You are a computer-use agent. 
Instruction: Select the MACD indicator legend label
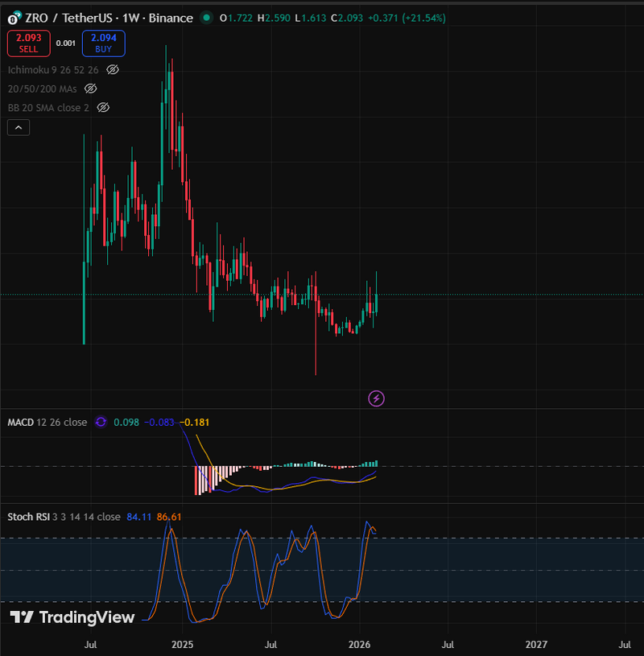21,422
